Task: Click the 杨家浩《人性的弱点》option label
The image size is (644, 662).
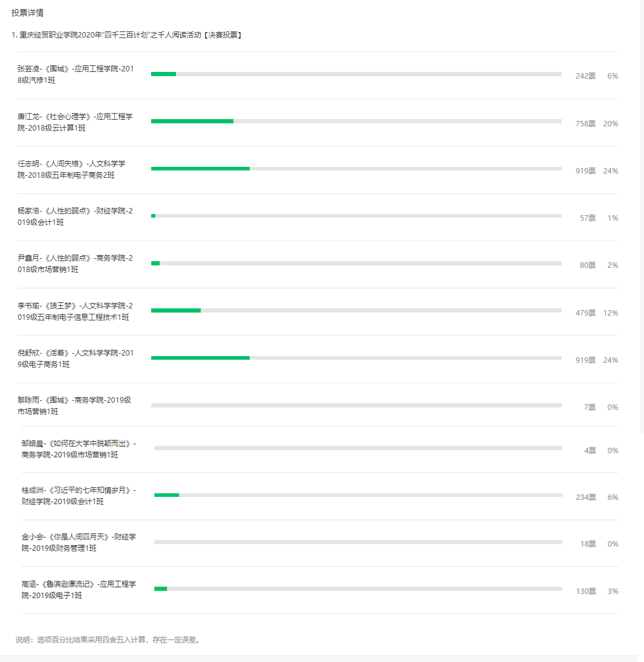Action: pyautogui.click(x=75, y=216)
